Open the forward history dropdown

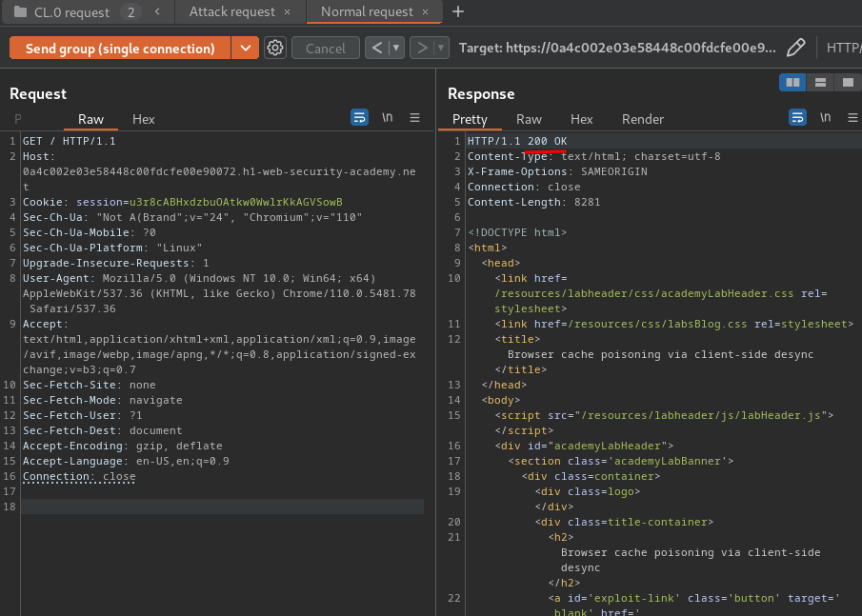441,48
